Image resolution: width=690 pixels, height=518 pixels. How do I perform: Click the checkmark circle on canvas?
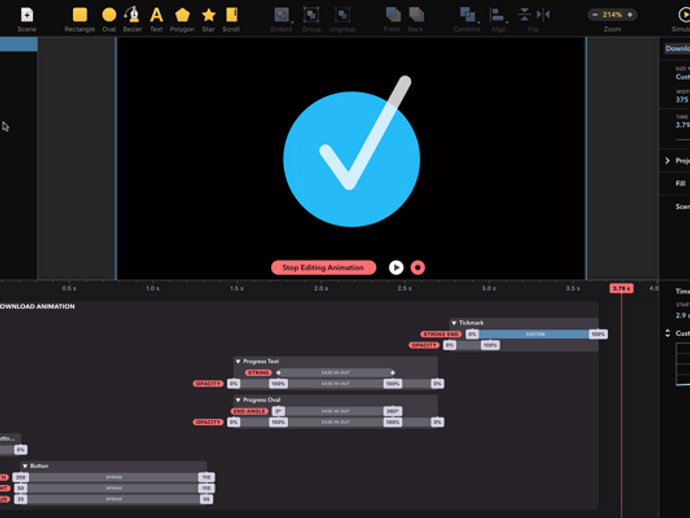point(351,159)
